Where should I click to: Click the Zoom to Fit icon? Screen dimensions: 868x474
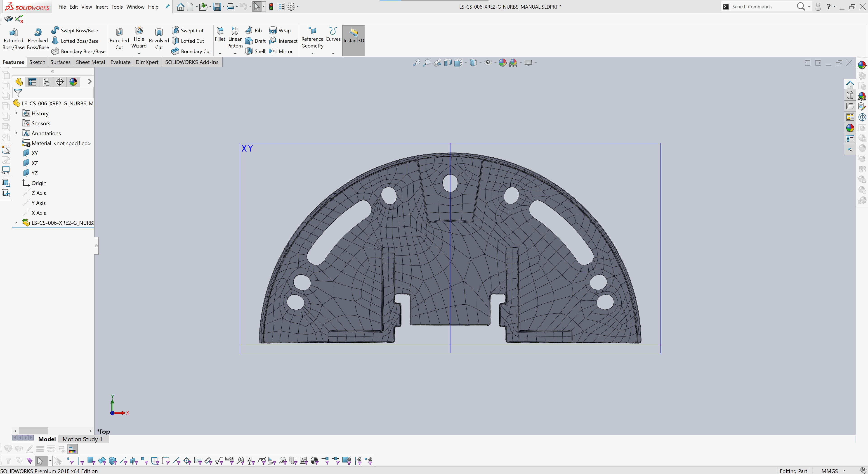coord(416,63)
